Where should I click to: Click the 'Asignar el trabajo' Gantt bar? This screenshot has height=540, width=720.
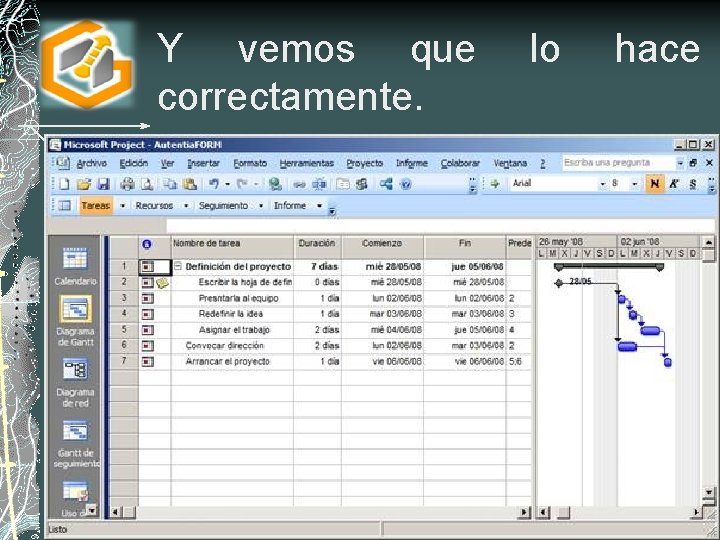650,330
